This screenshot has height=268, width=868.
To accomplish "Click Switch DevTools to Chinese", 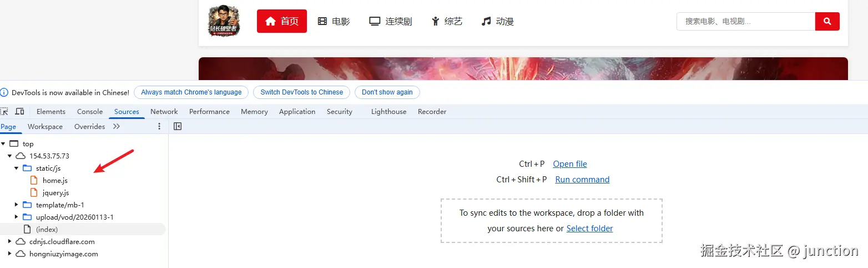I will tap(302, 92).
